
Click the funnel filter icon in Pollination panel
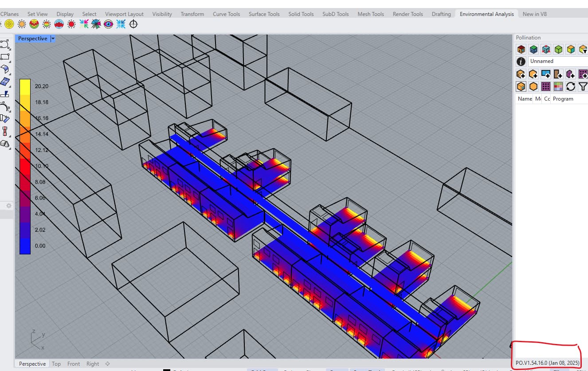(x=583, y=86)
